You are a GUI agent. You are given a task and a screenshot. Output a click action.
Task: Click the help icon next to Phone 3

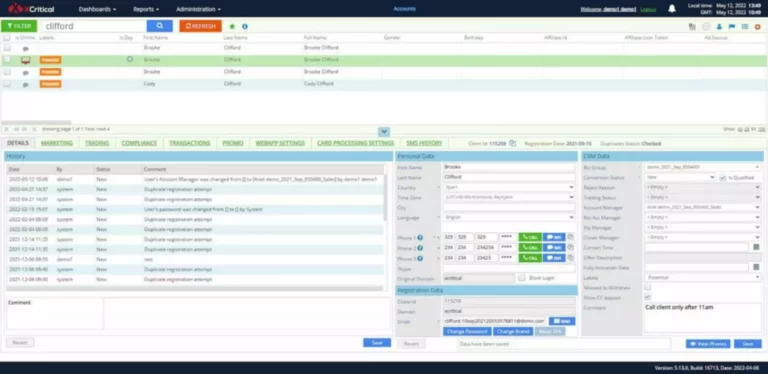pyautogui.click(x=420, y=258)
